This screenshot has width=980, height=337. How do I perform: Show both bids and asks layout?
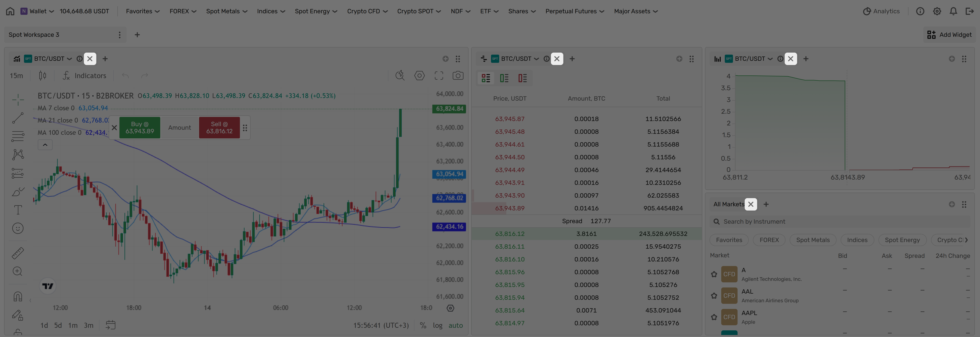click(x=486, y=78)
